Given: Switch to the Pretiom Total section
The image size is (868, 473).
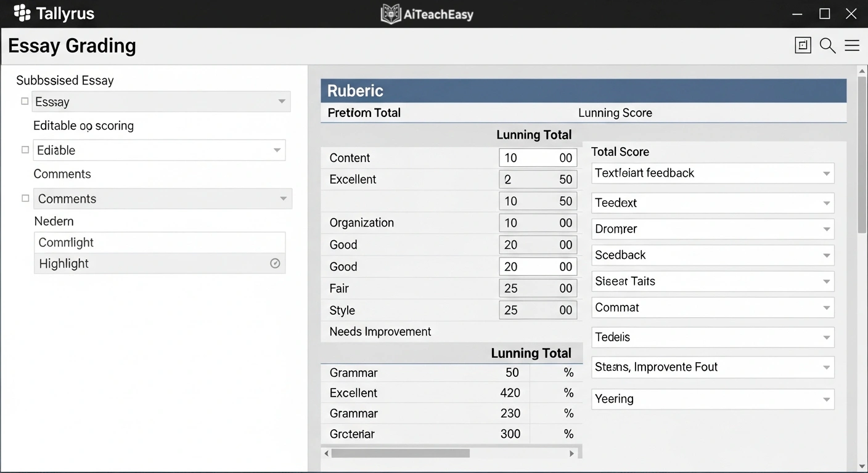Looking at the screenshot, I should point(364,113).
